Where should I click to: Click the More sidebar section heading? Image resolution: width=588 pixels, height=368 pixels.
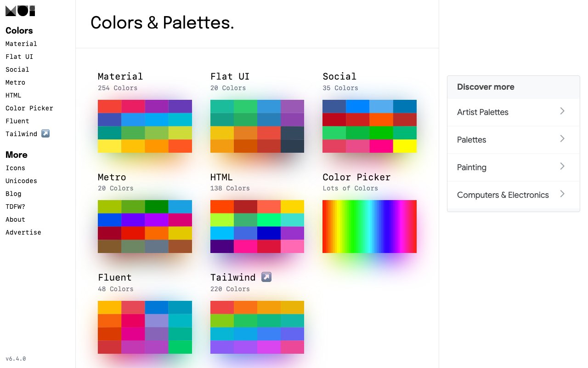[17, 155]
